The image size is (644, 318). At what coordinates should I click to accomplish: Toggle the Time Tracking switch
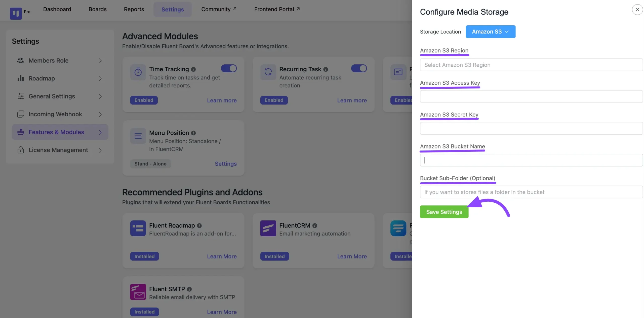point(229,68)
